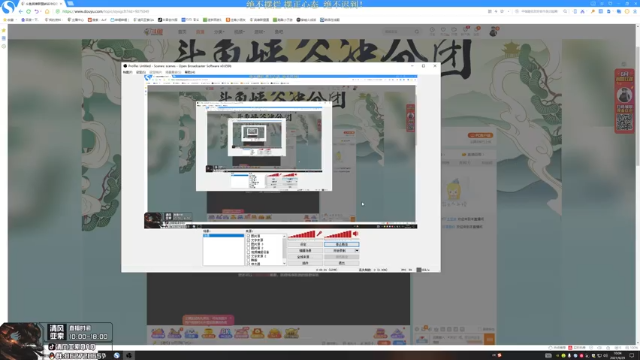Viewport: 640px width, 360px height.
Task: Adjust the OBS desktop audio volume meter
Action: point(338,234)
